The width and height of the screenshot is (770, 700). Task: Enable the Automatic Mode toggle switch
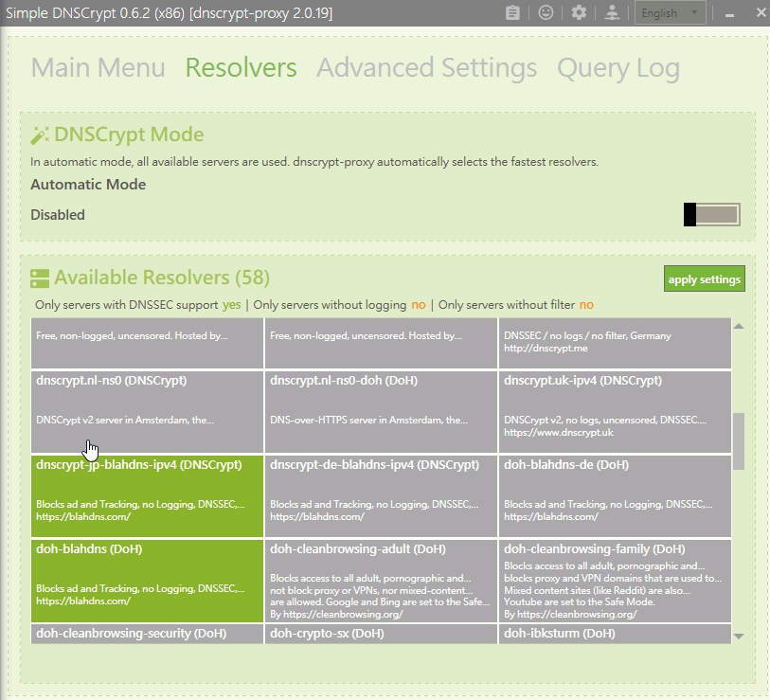pyautogui.click(x=711, y=215)
